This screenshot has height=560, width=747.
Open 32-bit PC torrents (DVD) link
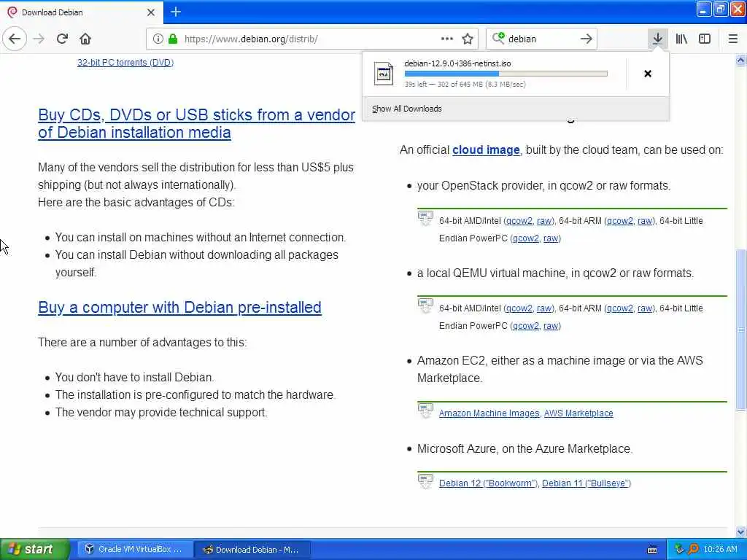[x=125, y=63]
